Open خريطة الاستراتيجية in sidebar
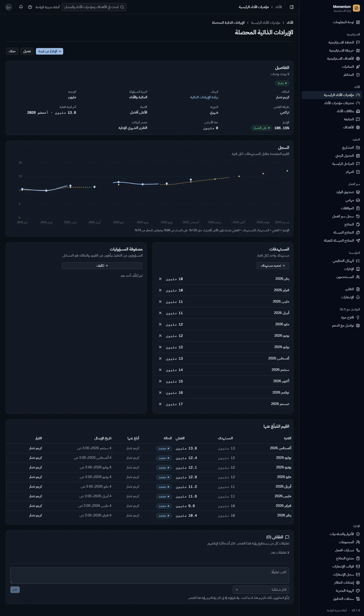The image size is (364, 616). (332, 51)
